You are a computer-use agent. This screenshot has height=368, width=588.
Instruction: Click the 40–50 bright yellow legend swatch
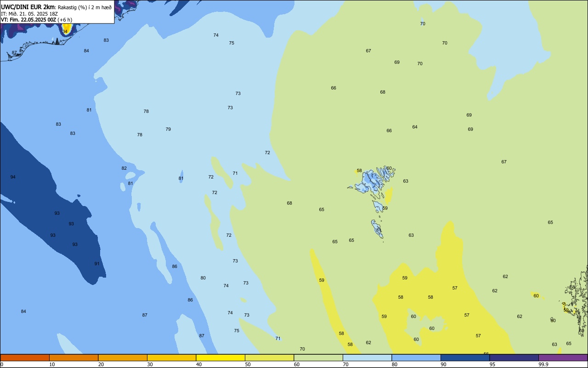point(220,357)
